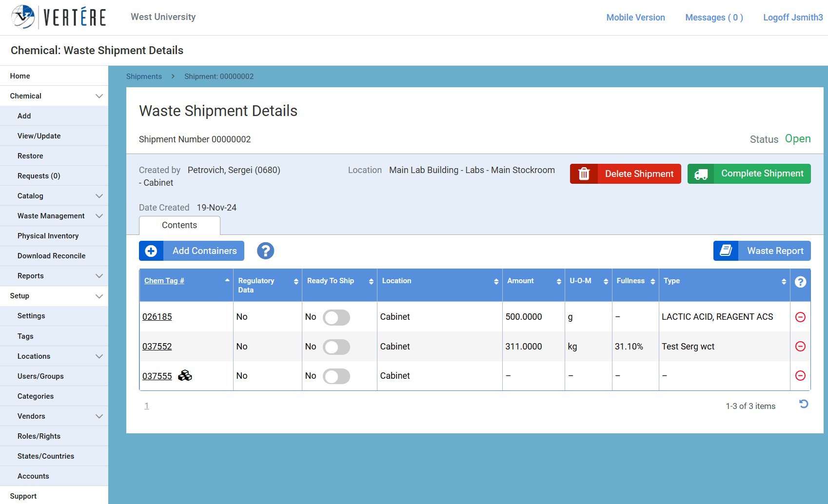Sort by U-O-M column arrows
Image resolution: width=828 pixels, height=504 pixels.
point(606,282)
